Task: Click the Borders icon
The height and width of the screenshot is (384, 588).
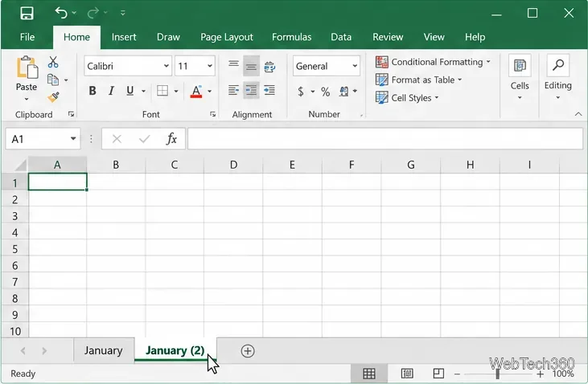Action: [x=162, y=91]
